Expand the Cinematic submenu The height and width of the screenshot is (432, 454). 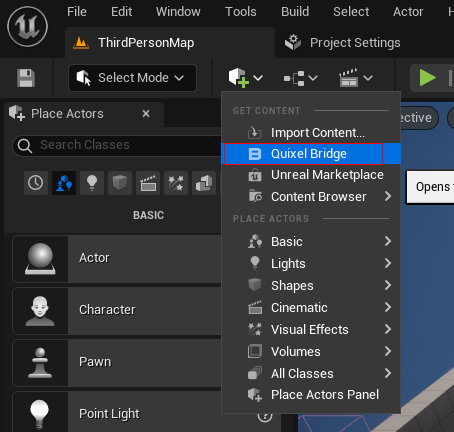click(311, 307)
